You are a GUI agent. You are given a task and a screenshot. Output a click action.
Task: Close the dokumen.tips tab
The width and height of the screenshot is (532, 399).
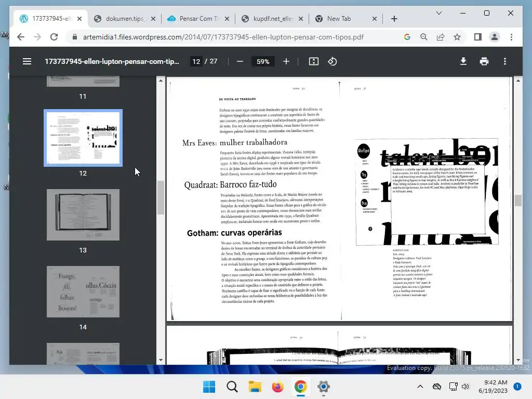pos(153,19)
